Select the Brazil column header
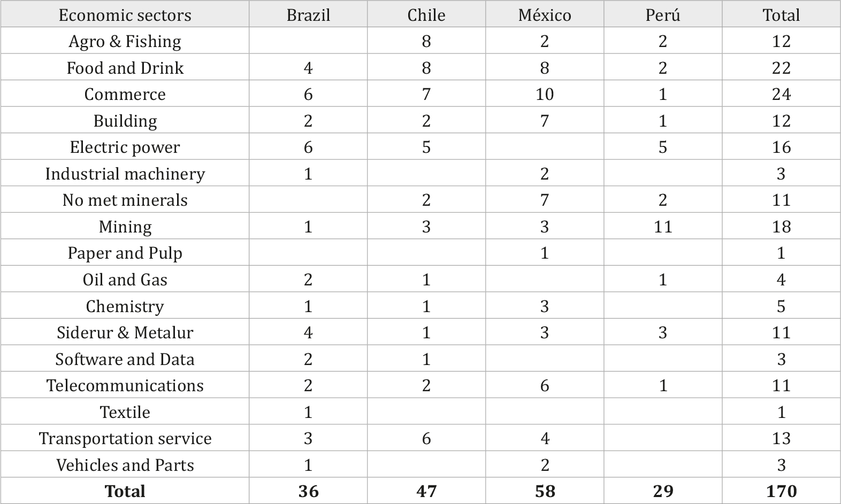Viewport: 841px width, 504px height. pos(308,15)
